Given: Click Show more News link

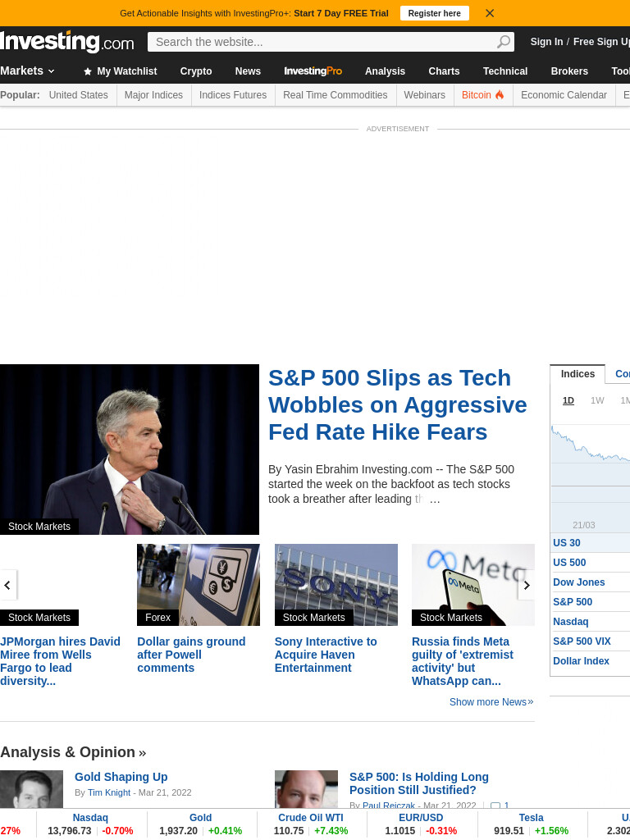Looking at the screenshot, I should pos(491,702).
